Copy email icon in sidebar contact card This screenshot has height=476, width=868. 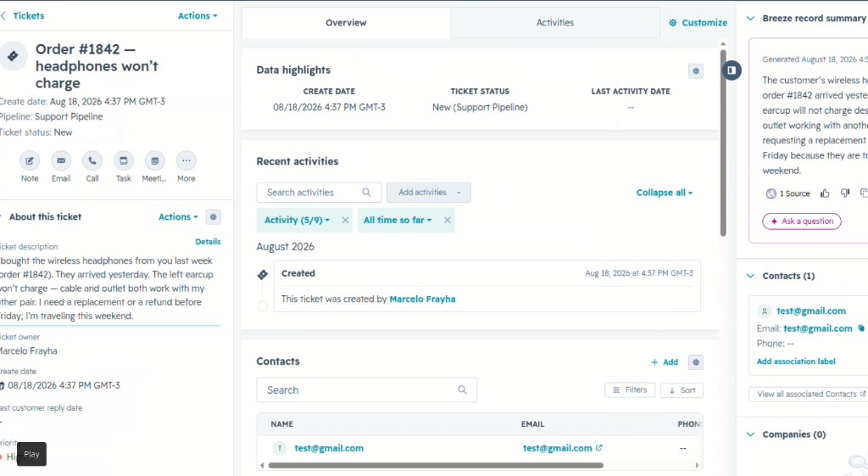[861, 328]
